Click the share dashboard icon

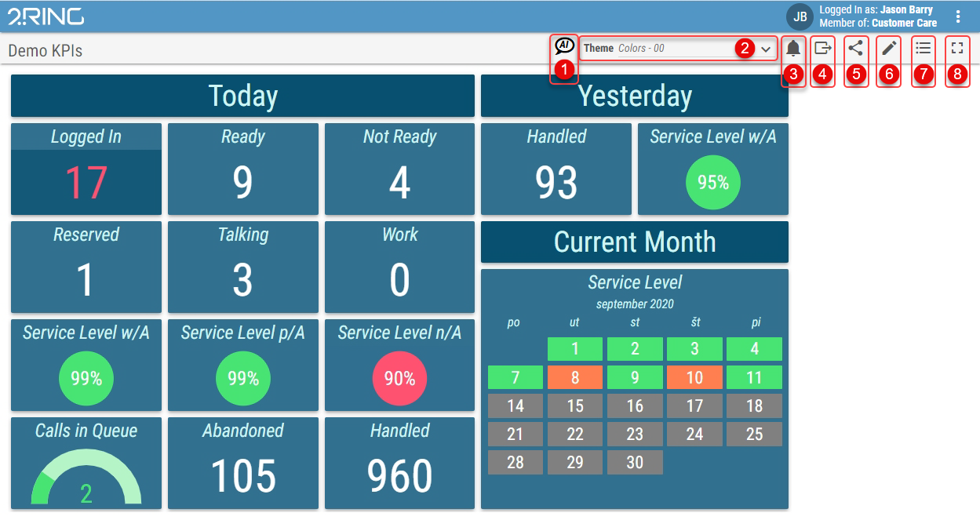click(855, 49)
